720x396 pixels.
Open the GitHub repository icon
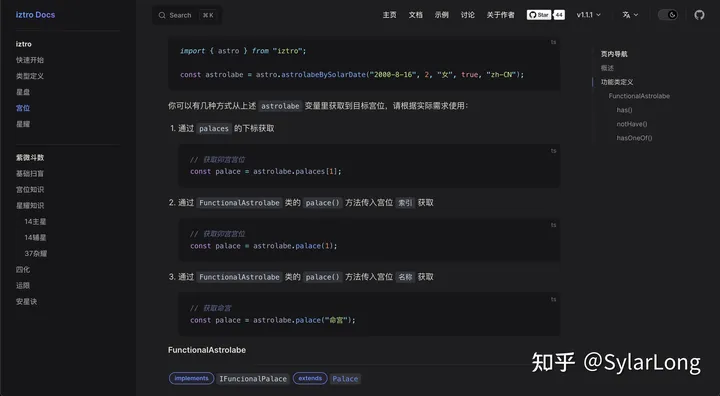tap(699, 15)
